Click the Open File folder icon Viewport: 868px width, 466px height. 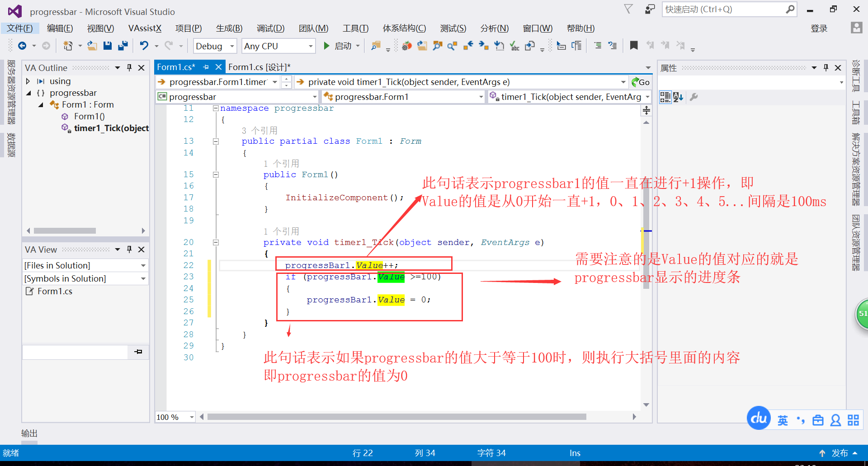pos(92,46)
